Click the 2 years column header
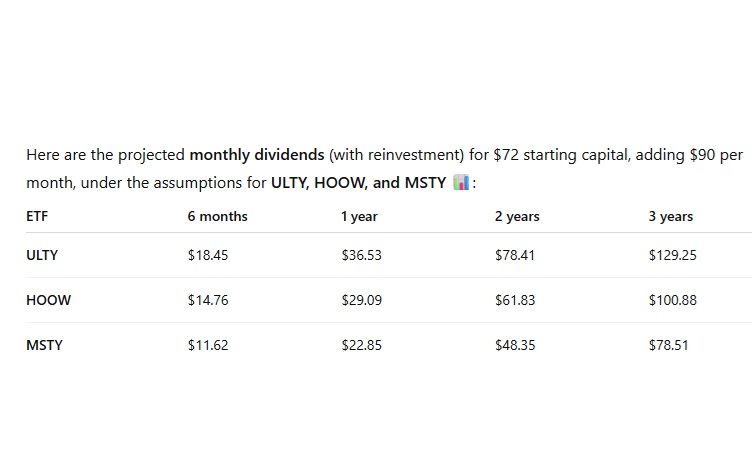752x467 pixels. click(x=517, y=216)
